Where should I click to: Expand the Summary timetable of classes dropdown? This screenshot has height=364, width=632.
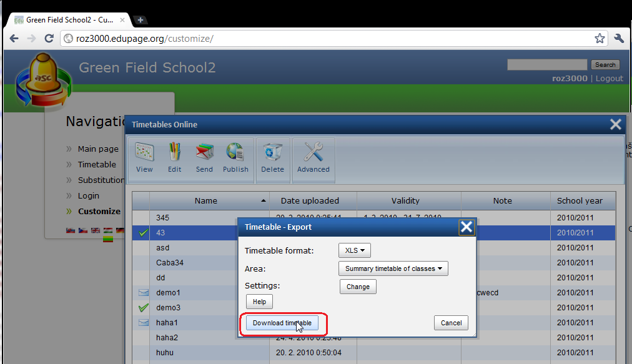(393, 268)
